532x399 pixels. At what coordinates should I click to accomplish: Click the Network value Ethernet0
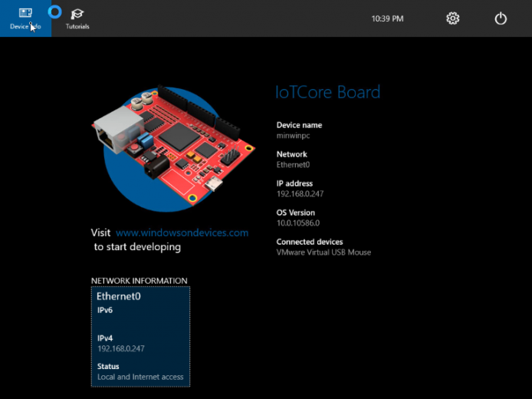[x=293, y=165]
